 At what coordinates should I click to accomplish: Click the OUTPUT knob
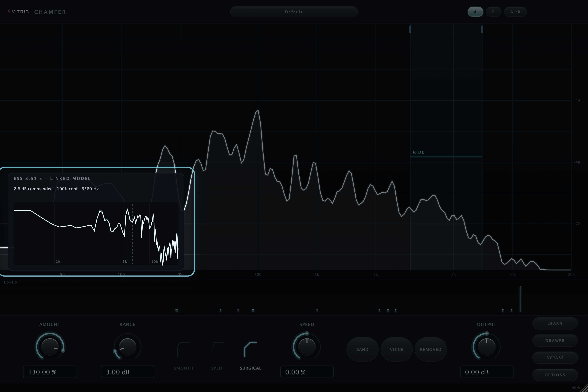[x=487, y=347]
